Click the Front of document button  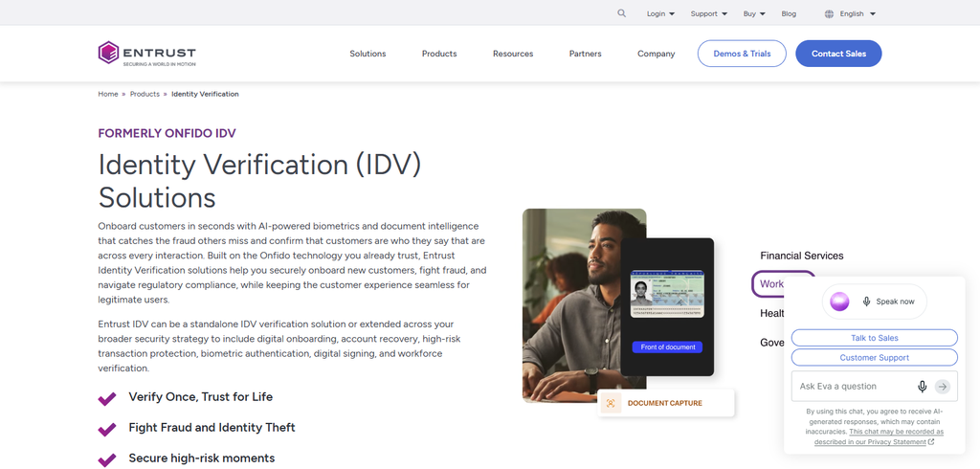(667, 347)
